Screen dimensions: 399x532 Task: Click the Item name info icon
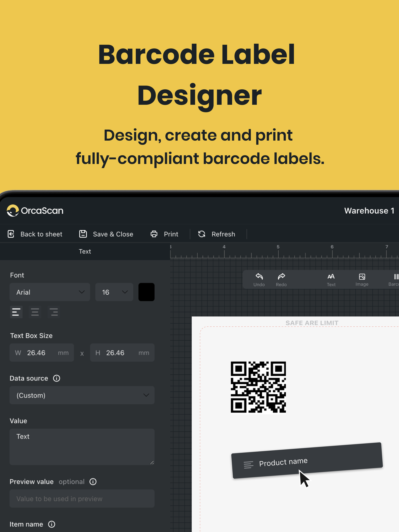coord(51,524)
